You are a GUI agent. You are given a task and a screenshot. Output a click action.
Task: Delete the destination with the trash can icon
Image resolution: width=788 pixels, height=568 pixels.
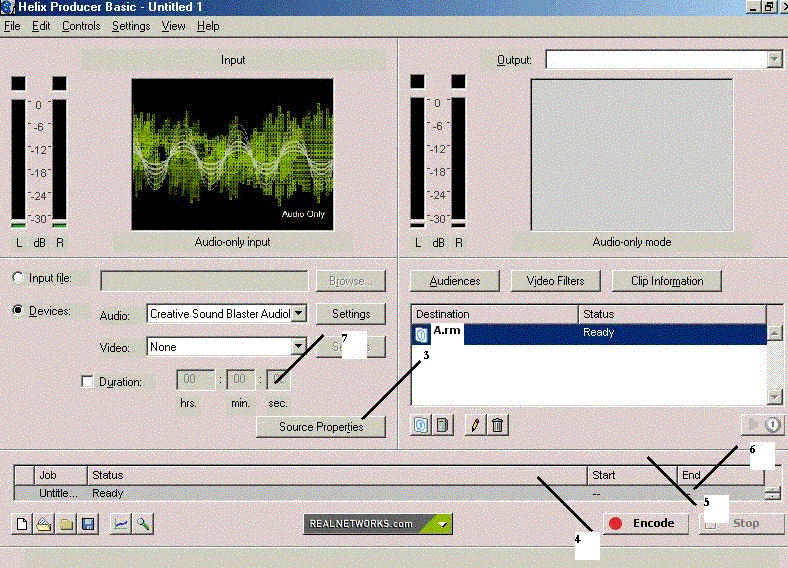(498, 425)
